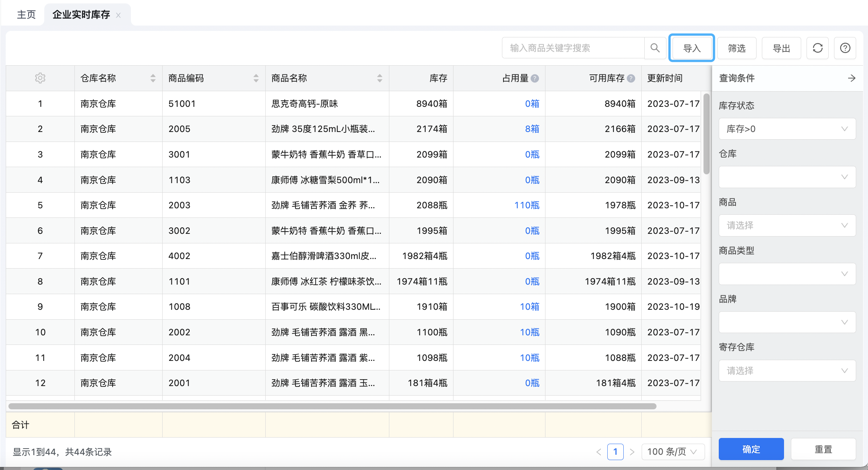The height and width of the screenshot is (470, 868).
Task: Open the 寄存仓库 请选择 dropdown
Action: click(x=787, y=371)
